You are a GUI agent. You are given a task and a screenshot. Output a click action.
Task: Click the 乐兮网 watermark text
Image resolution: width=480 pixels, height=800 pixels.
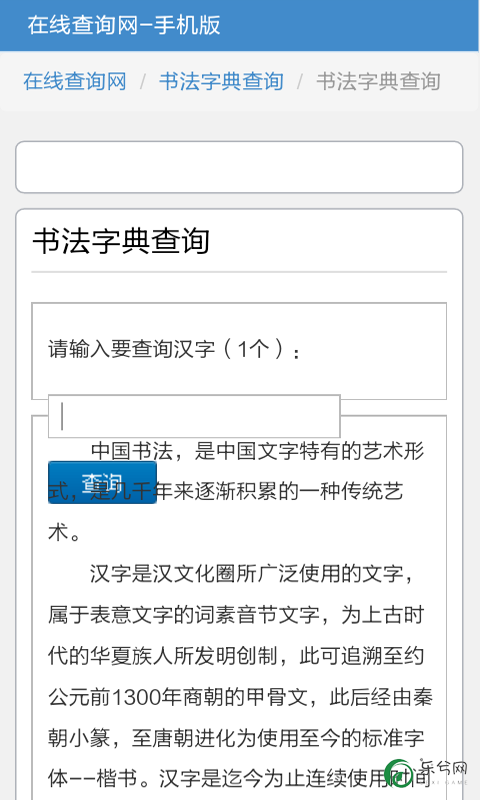click(444, 769)
